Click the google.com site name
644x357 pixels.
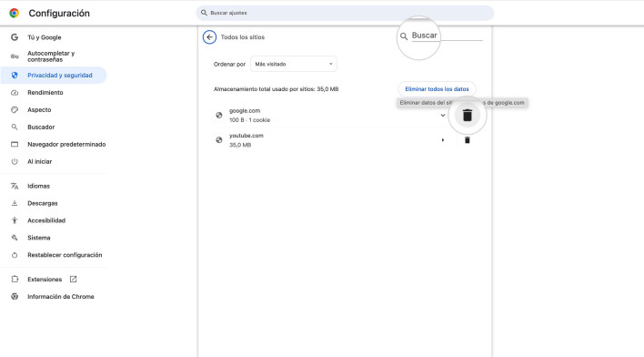point(245,110)
